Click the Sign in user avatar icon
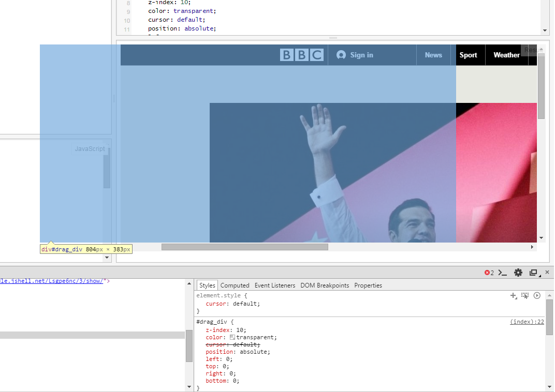 coord(341,55)
